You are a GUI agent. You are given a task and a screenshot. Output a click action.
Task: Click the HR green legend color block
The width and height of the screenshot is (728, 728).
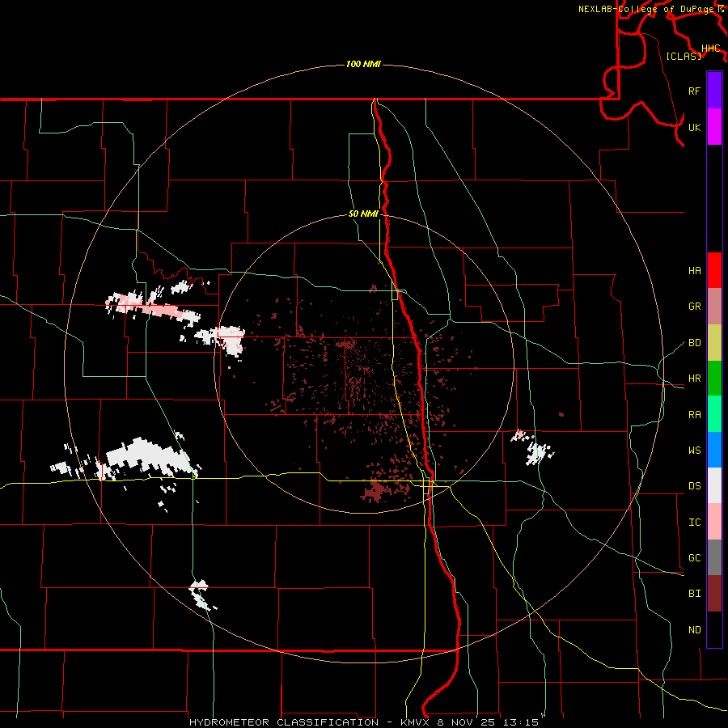pos(714,378)
